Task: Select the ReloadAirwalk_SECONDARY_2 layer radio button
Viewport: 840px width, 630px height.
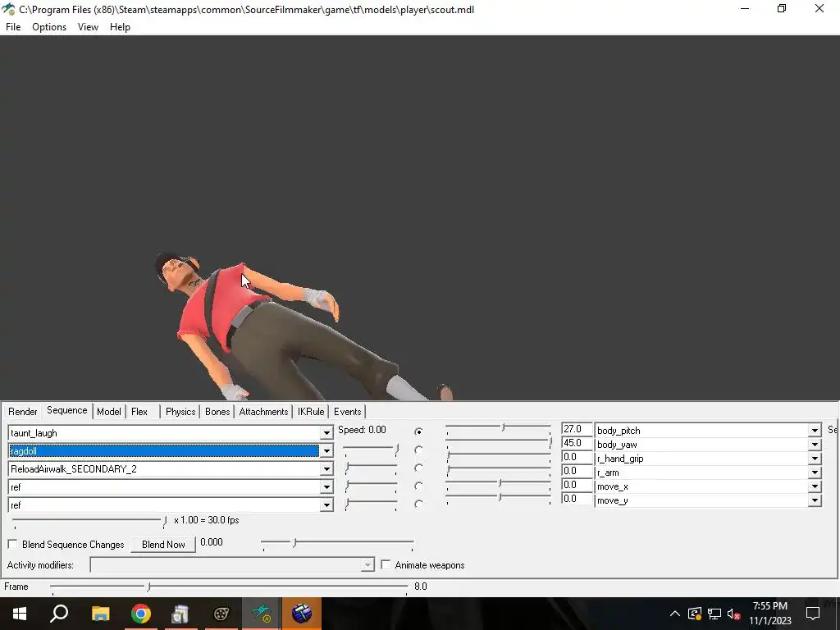Action: (418, 468)
